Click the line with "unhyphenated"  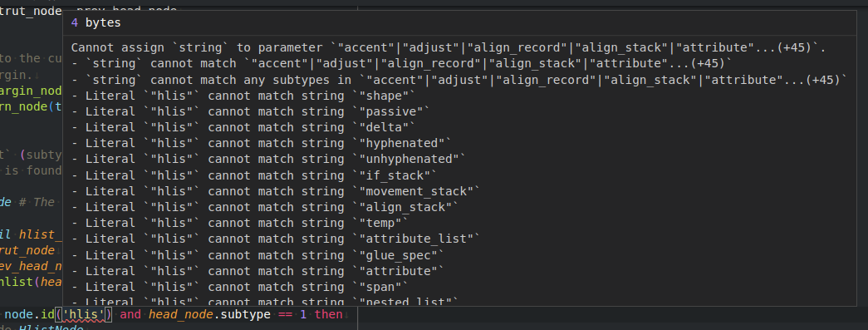coord(268,160)
